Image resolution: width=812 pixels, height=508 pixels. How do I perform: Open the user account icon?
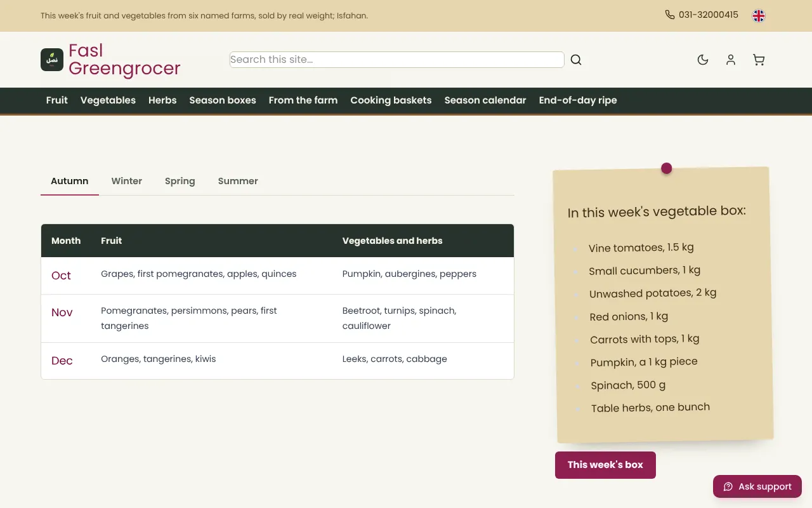click(x=731, y=60)
